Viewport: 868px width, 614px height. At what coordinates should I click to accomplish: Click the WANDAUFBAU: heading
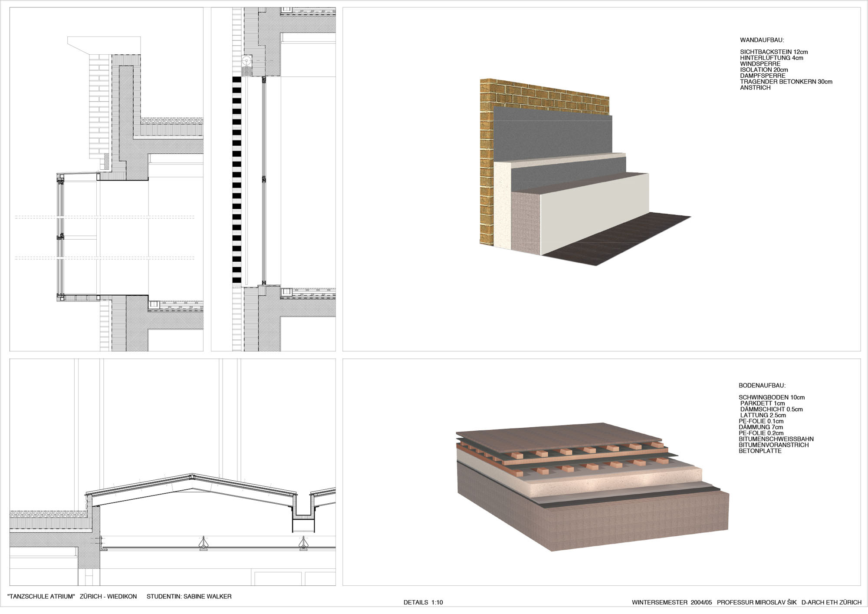pos(762,40)
